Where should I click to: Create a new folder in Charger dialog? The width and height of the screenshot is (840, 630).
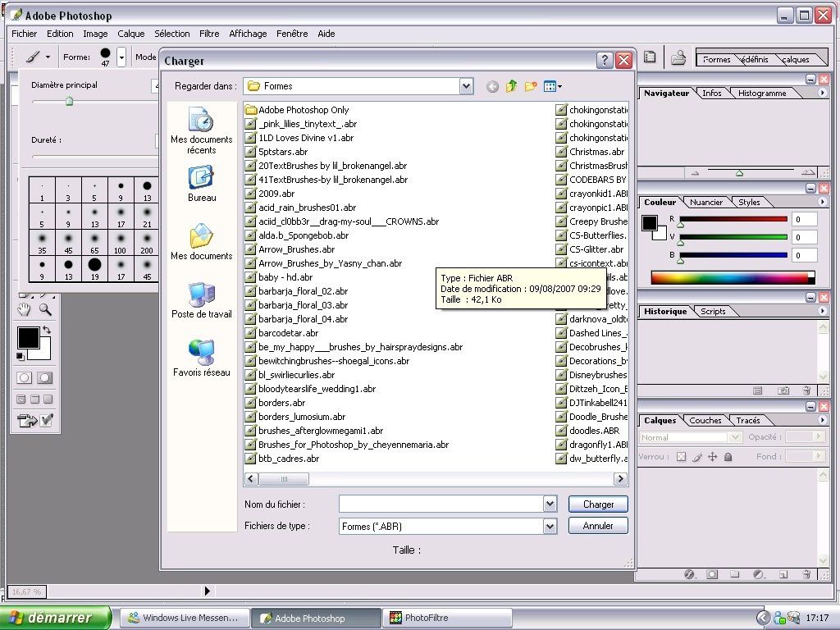[531, 85]
